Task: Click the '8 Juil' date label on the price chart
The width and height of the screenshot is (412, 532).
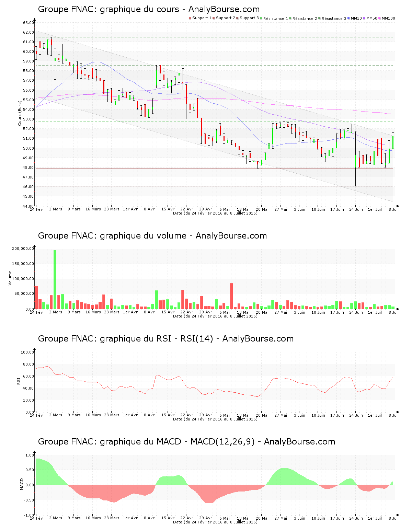Action: click(x=393, y=209)
